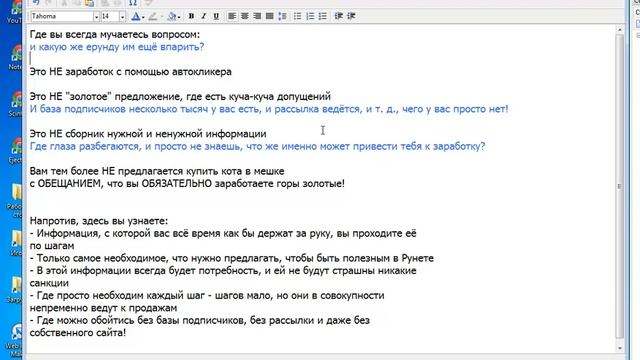This screenshot has width=640, height=360.
Task: Apply text highlight marker
Action: coord(153,16)
